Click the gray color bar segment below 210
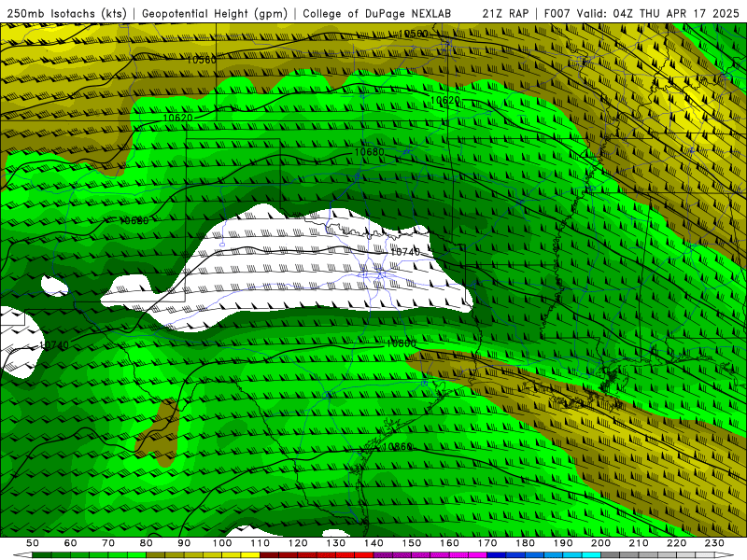Viewport: 747px width, 560px height. [629, 555]
